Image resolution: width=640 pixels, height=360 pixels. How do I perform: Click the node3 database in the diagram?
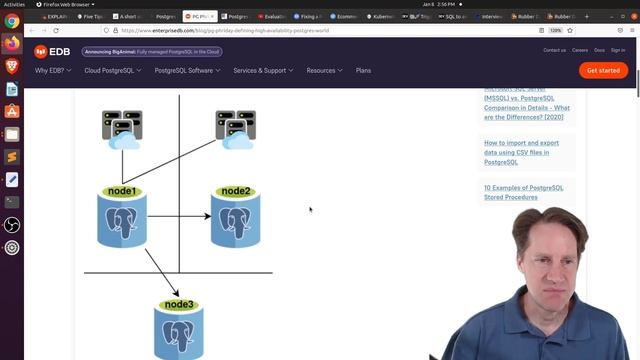click(x=179, y=329)
